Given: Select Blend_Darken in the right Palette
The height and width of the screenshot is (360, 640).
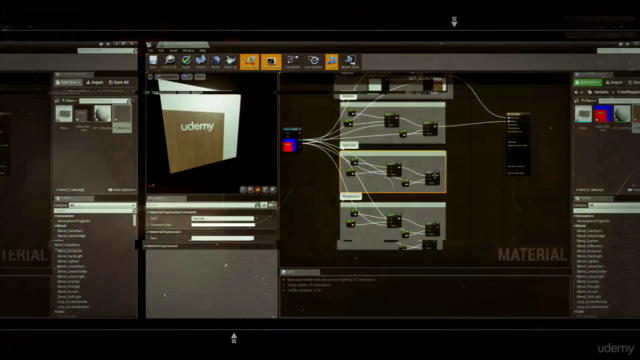Looking at the screenshot, I should pyautogui.click(x=587, y=241).
